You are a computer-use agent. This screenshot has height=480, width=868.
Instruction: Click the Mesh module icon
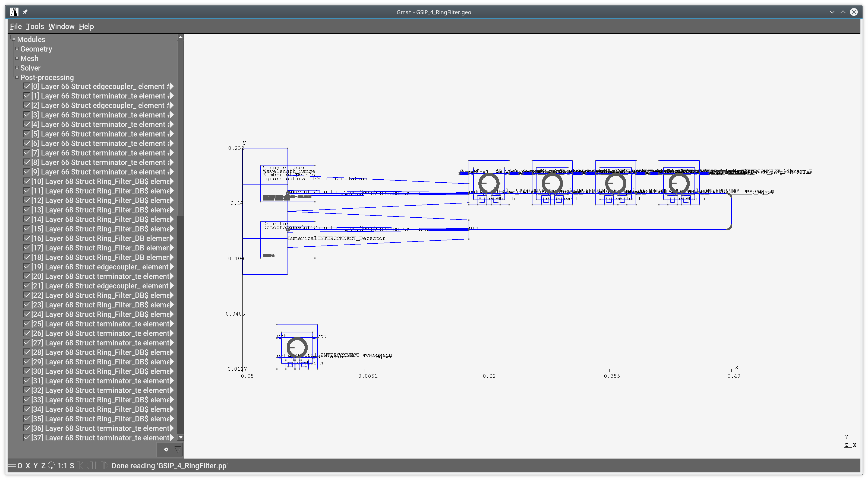click(x=17, y=58)
